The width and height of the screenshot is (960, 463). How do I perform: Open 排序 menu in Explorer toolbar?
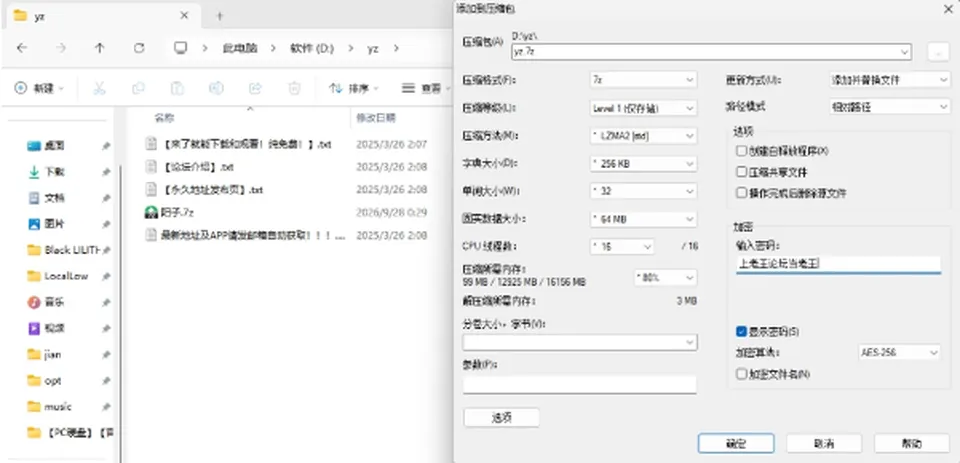(354, 89)
